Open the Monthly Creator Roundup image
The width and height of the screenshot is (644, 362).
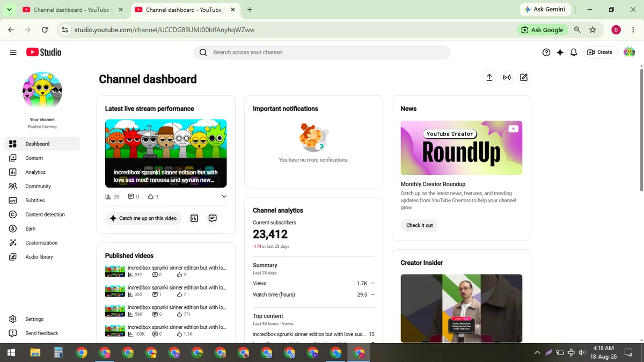pyautogui.click(x=462, y=147)
